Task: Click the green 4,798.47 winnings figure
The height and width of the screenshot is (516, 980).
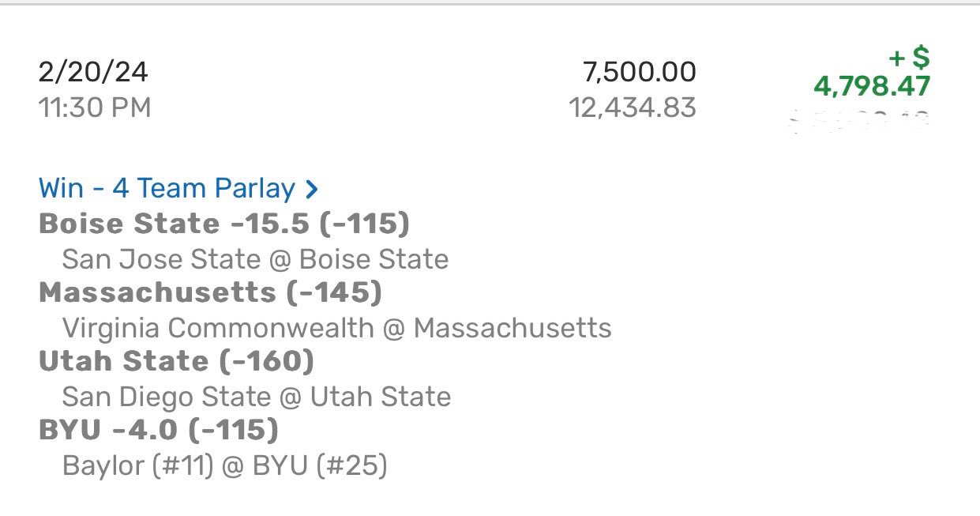Action: [x=872, y=86]
